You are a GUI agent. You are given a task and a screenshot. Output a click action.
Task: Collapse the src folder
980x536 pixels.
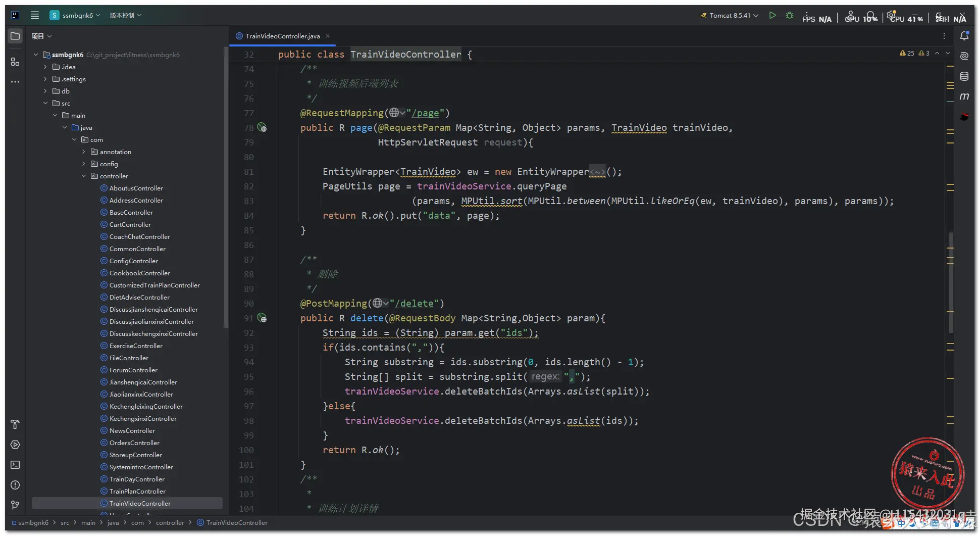pos(45,103)
